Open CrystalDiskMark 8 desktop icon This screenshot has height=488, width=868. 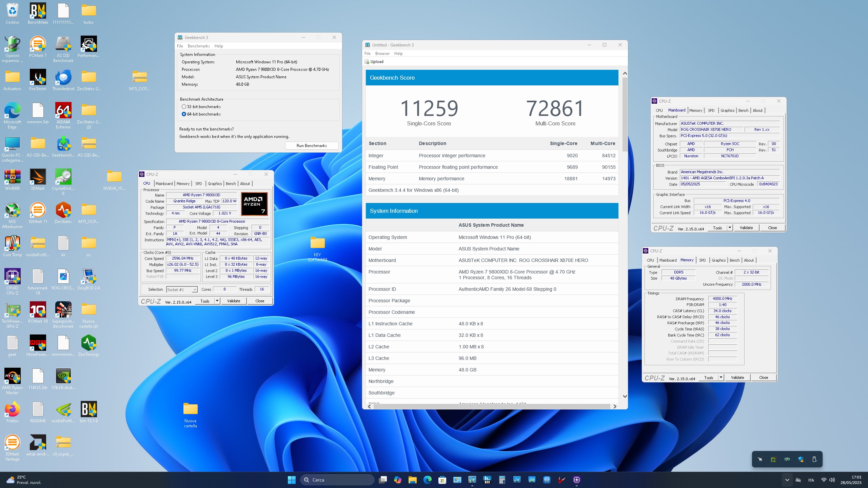tap(63, 182)
